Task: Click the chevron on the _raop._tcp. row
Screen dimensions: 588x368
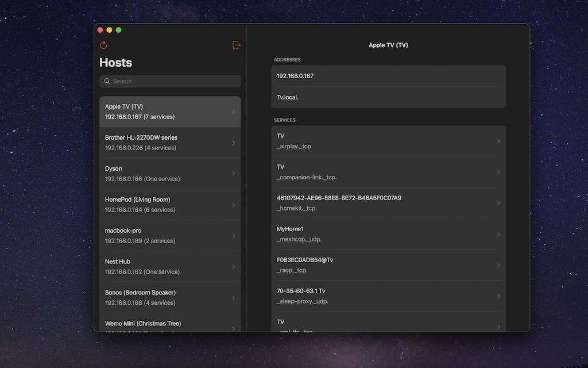Action: [x=498, y=266]
